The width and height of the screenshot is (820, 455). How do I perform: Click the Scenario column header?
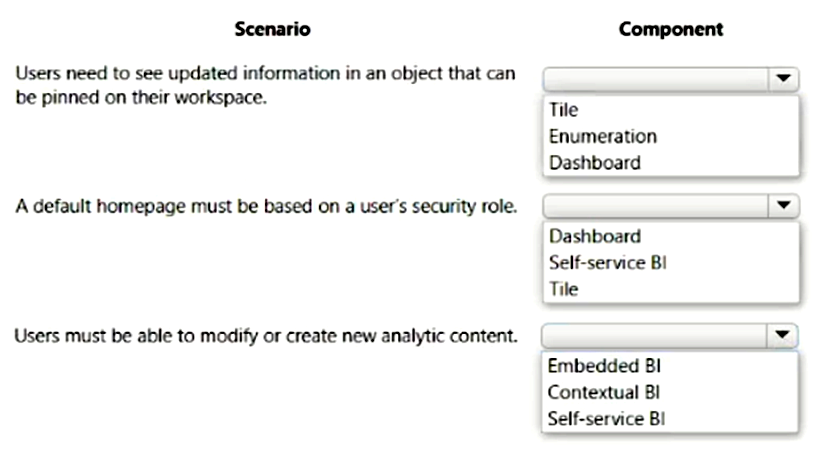click(x=272, y=29)
